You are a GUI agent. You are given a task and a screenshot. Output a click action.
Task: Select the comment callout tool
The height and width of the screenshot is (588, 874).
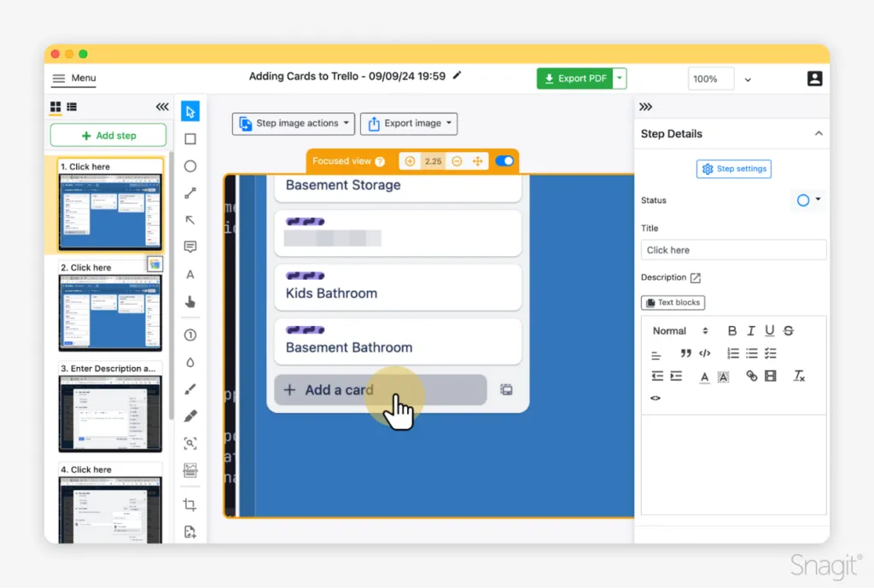pos(190,247)
